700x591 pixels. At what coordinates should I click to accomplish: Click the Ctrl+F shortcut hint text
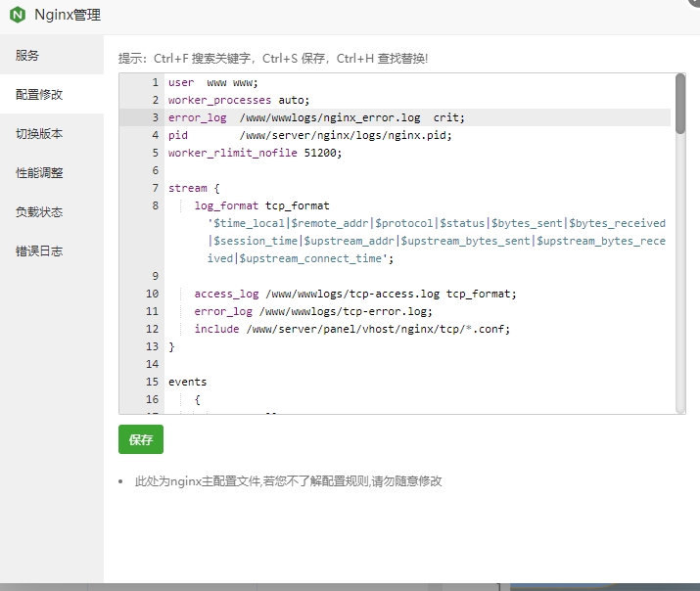[x=202, y=59]
